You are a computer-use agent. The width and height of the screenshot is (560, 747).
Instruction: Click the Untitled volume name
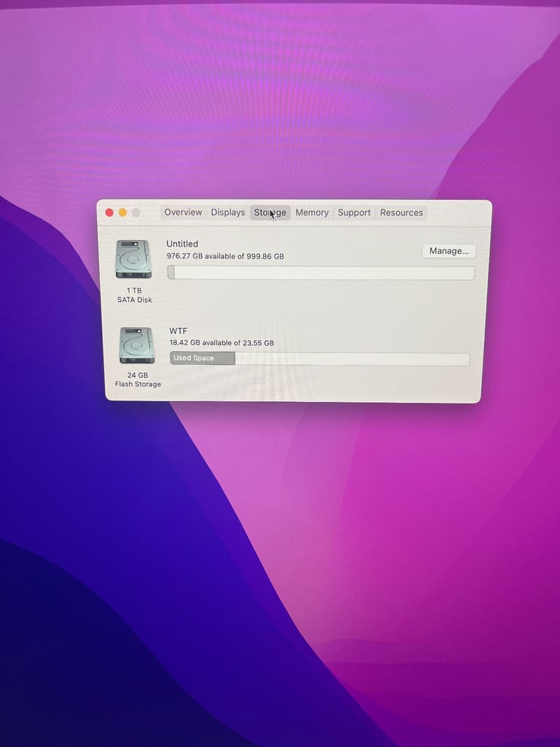point(182,244)
